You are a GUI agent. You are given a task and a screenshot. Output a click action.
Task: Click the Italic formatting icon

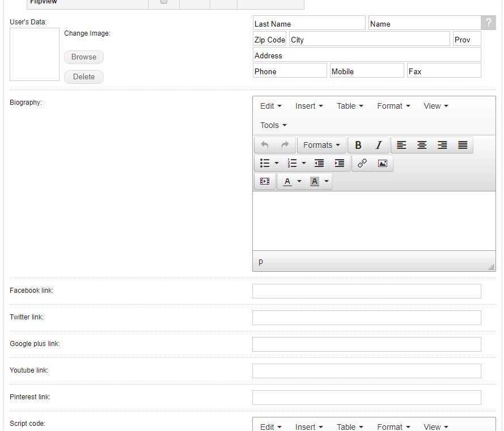click(379, 145)
